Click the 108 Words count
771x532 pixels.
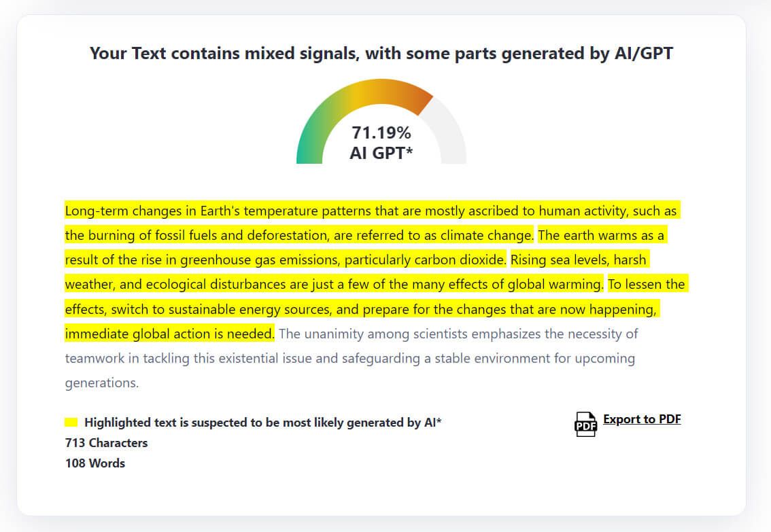pos(95,463)
